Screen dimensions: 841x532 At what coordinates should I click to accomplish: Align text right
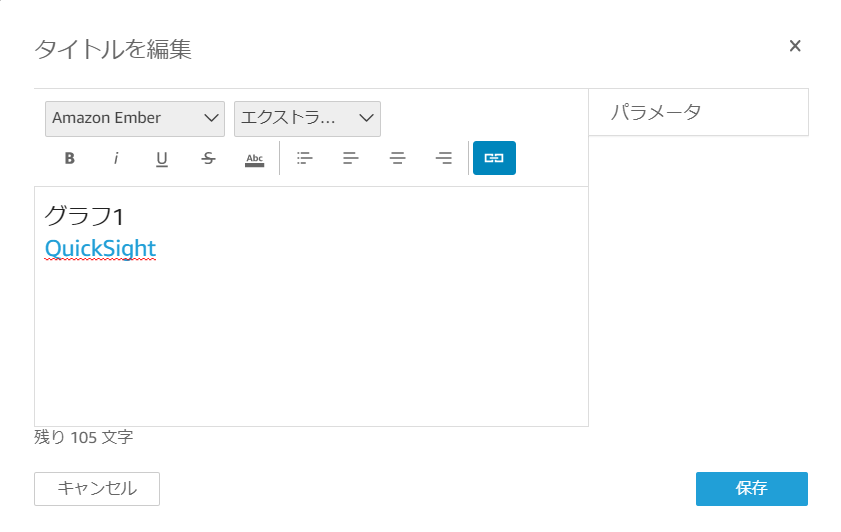444,158
